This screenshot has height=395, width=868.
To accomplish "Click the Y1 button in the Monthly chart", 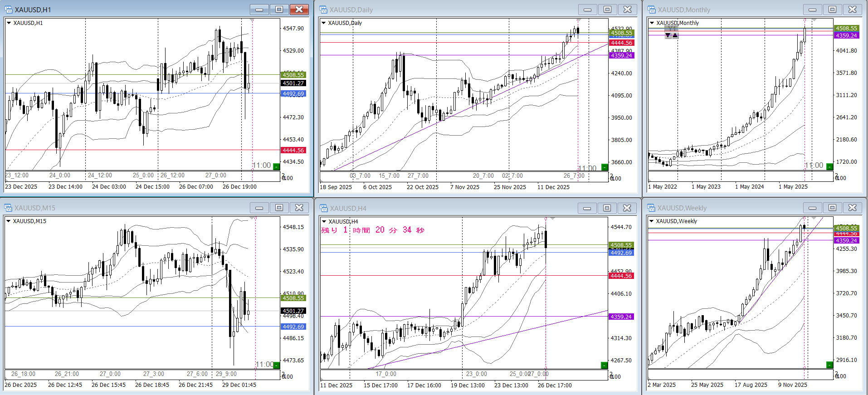I will coord(672,29).
